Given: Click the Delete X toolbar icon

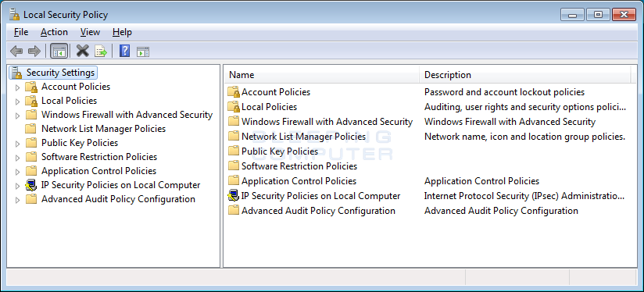Looking at the screenshot, I should [x=83, y=52].
